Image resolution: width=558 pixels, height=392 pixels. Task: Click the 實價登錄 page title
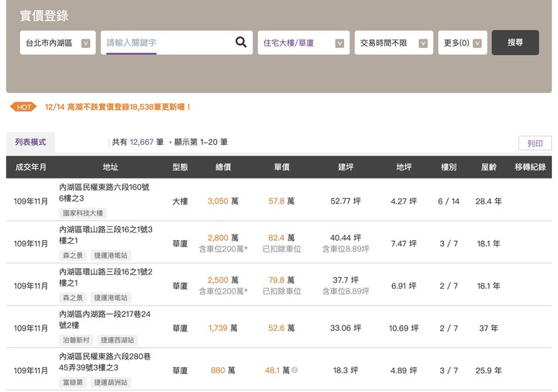click(x=44, y=15)
